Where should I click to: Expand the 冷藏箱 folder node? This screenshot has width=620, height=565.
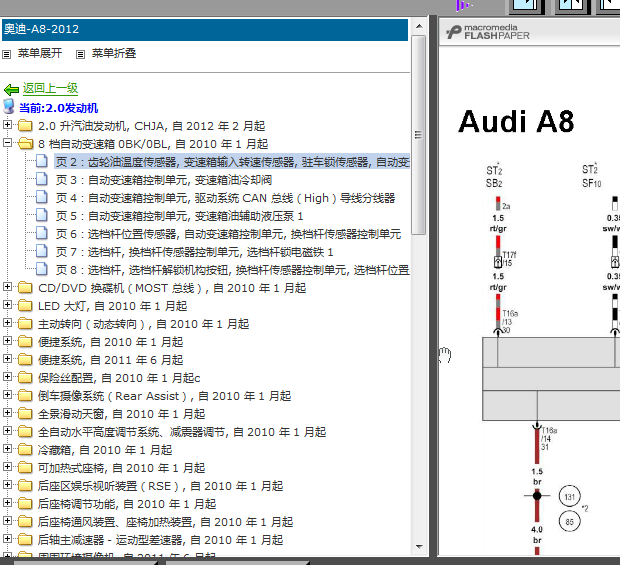click(7, 449)
